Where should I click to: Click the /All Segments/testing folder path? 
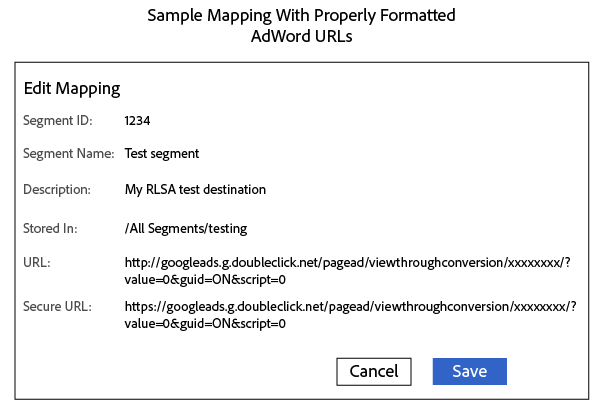point(185,228)
